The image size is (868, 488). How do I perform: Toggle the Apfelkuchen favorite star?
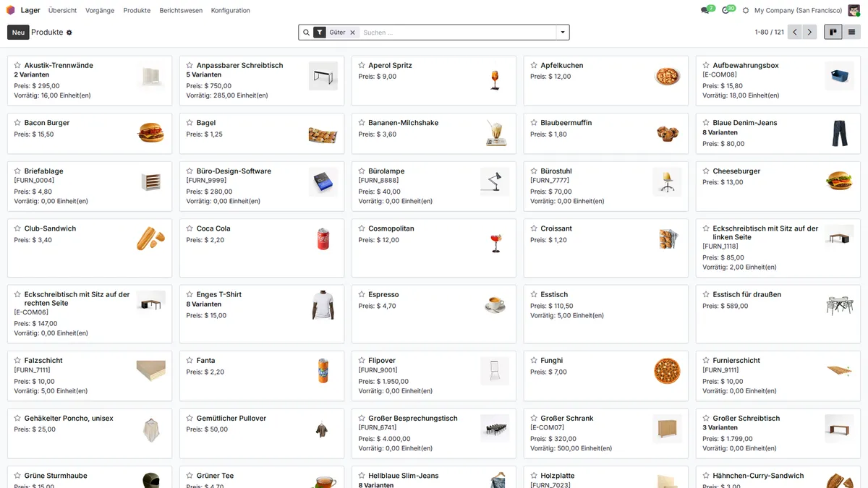(534, 65)
